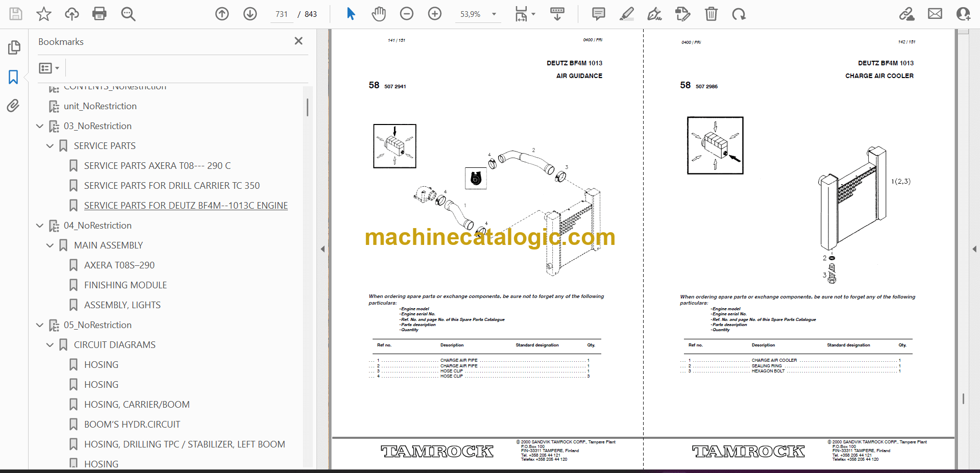Bookmark this file with the star icon
Viewport: 980px width, 473px height.
click(x=44, y=14)
